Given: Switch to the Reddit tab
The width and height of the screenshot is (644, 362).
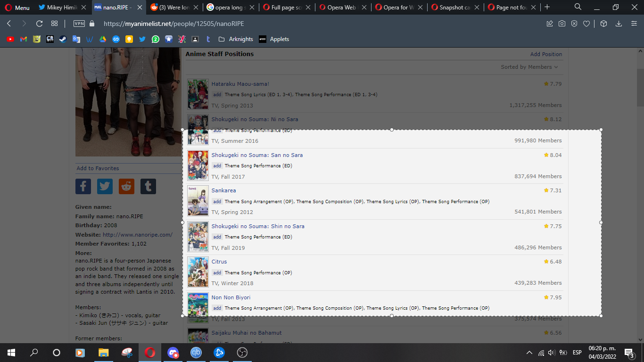Looking at the screenshot, I should pyautogui.click(x=174, y=8).
